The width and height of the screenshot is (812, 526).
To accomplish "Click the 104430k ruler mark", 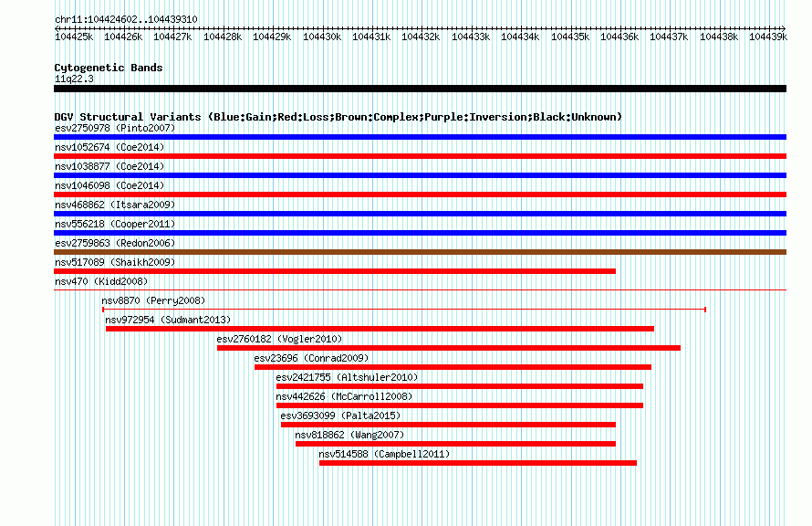I will pos(322,37).
